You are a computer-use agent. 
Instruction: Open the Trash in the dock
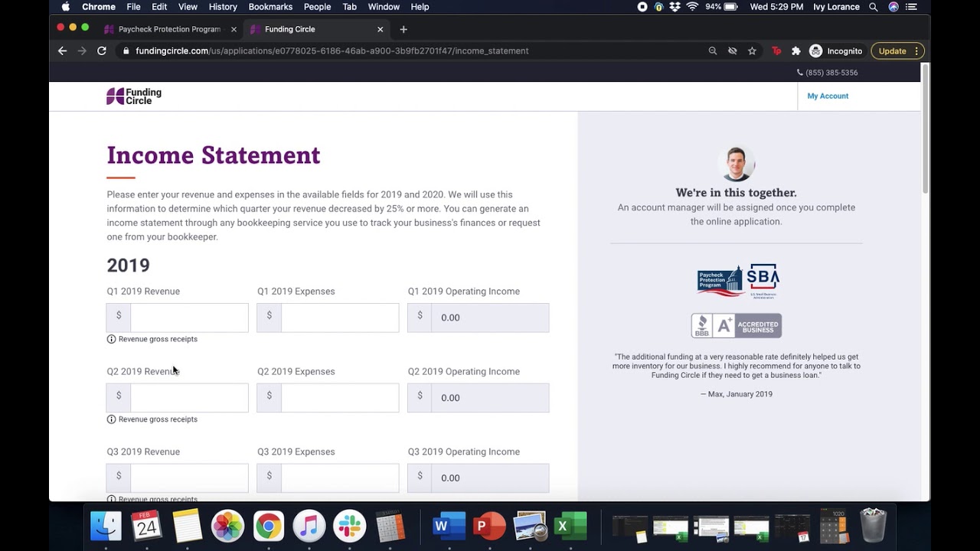[873, 526]
